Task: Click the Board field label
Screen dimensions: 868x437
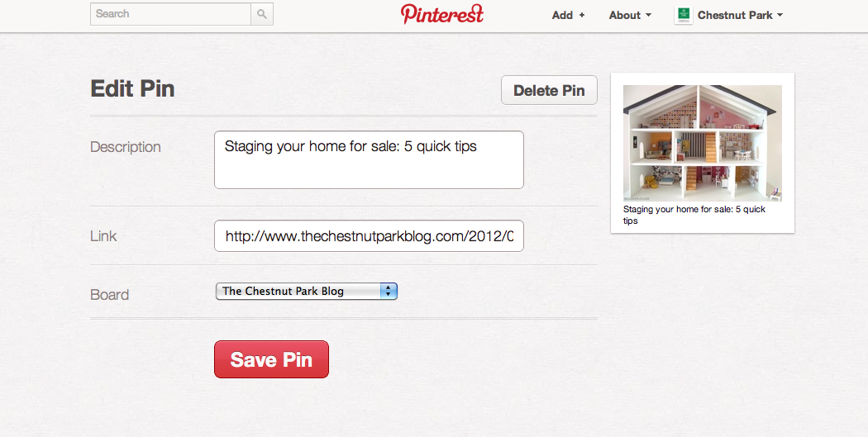Action: pyautogui.click(x=110, y=295)
